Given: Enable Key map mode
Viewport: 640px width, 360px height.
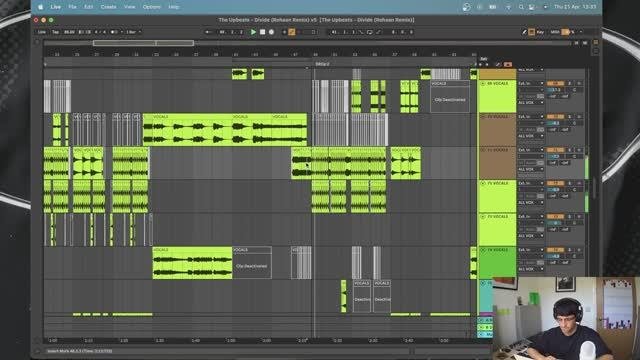Looking at the screenshot, I should click(x=540, y=32).
